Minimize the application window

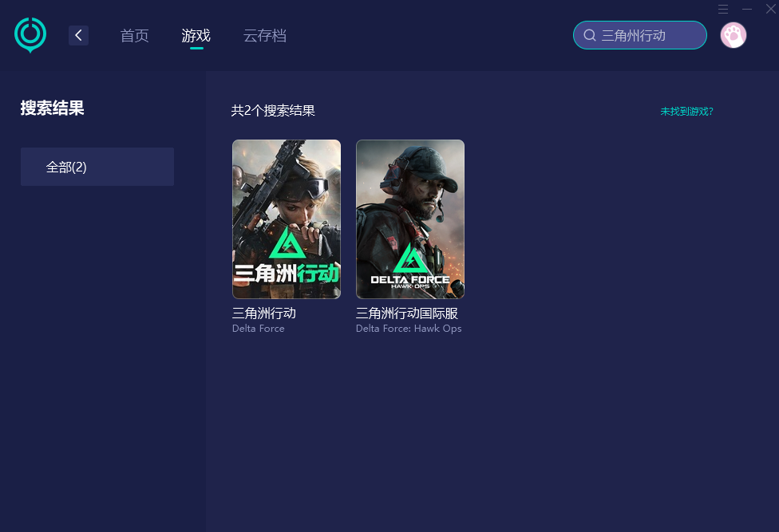pyautogui.click(x=747, y=9)
